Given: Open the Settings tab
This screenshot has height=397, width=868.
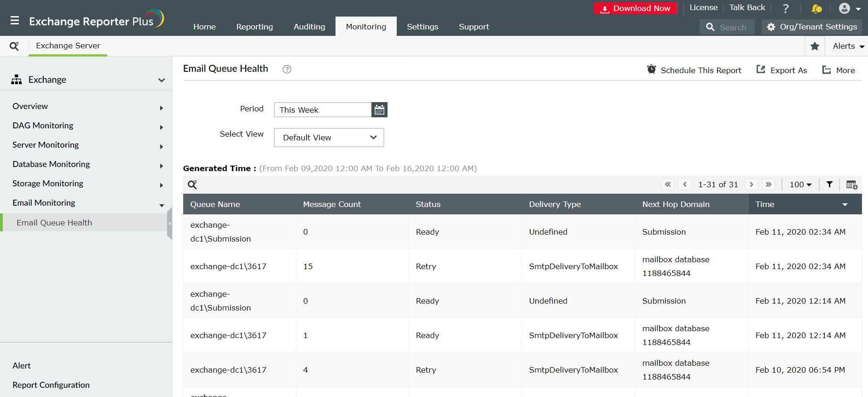Looking at the screenshot, I should click(422, 27).
